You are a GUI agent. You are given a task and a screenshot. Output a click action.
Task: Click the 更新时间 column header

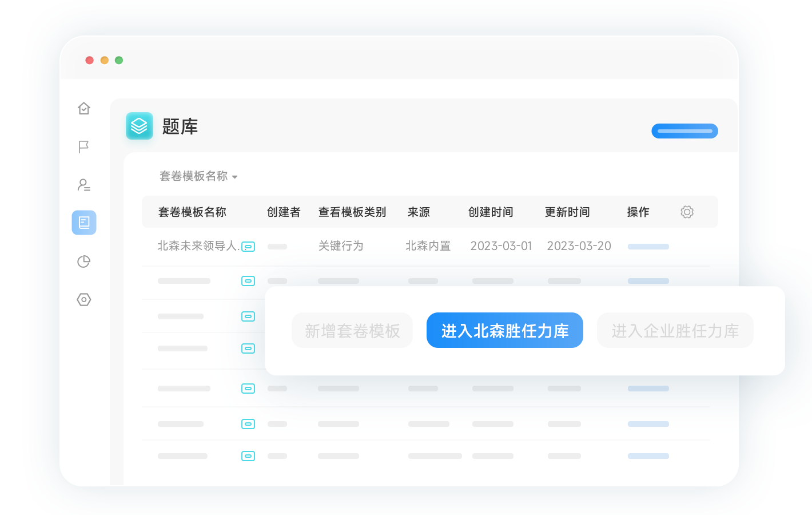click(567, 212)
